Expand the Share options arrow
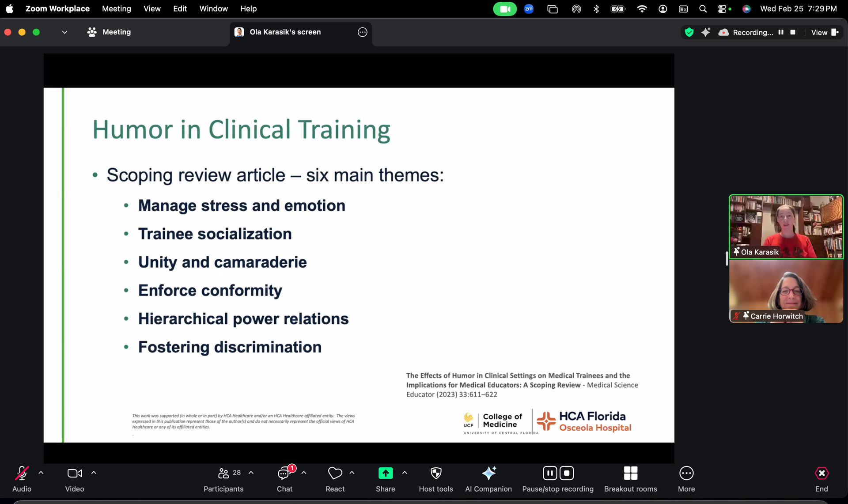The width and height of the screenshot is (848, 504). [405, 473]
